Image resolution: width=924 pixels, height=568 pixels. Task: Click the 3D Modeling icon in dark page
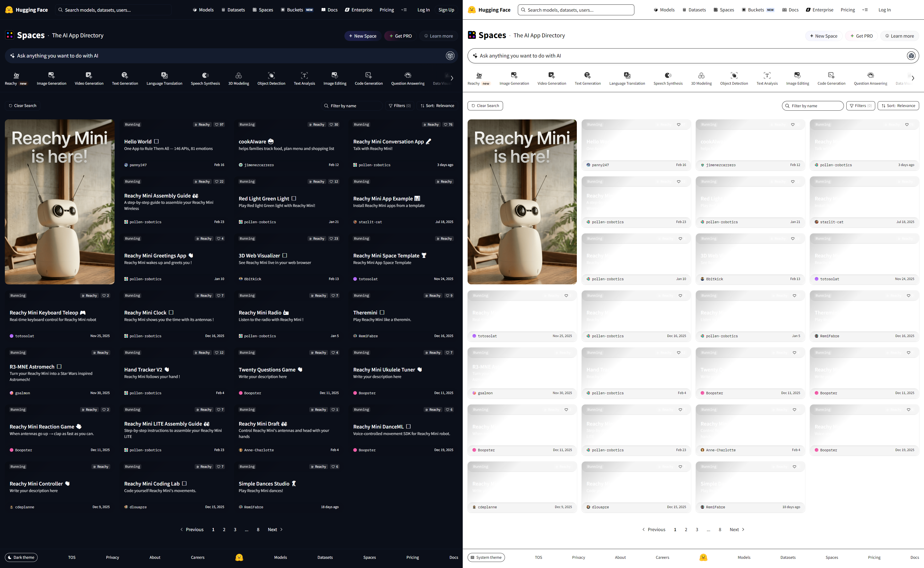pos(239,75)
